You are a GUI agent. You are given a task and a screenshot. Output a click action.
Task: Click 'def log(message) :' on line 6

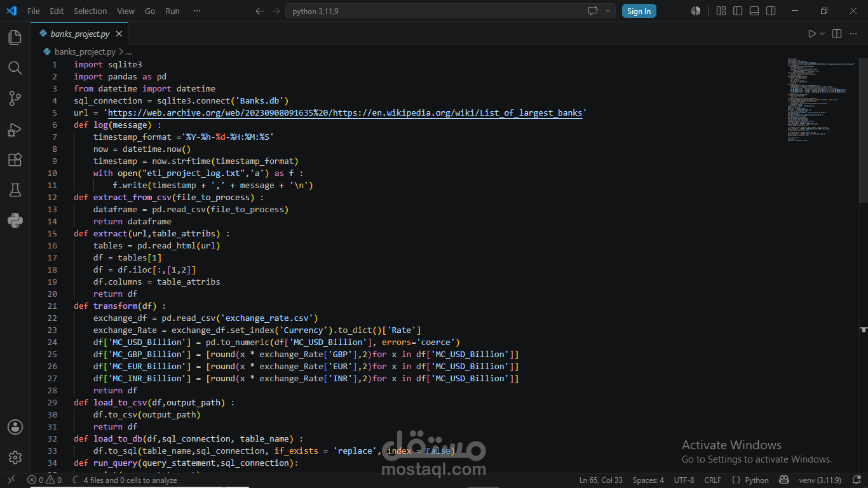[x=118, y=125]
